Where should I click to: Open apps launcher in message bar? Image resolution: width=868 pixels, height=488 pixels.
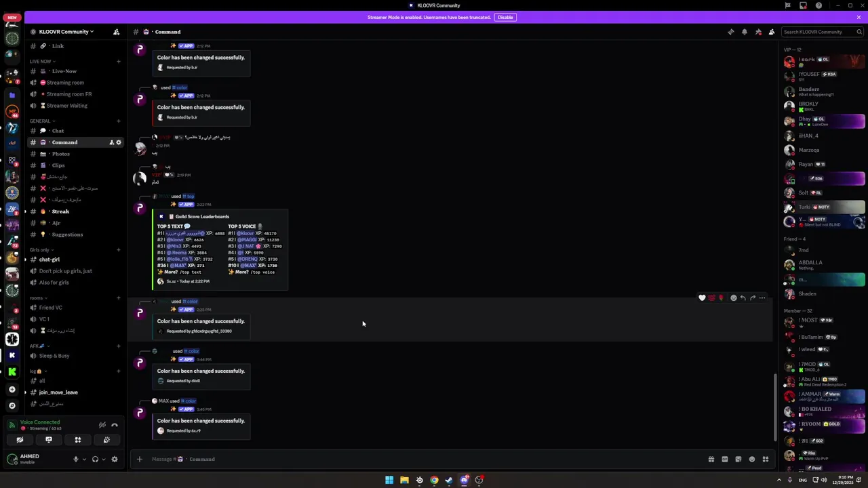tap(765, 459)
